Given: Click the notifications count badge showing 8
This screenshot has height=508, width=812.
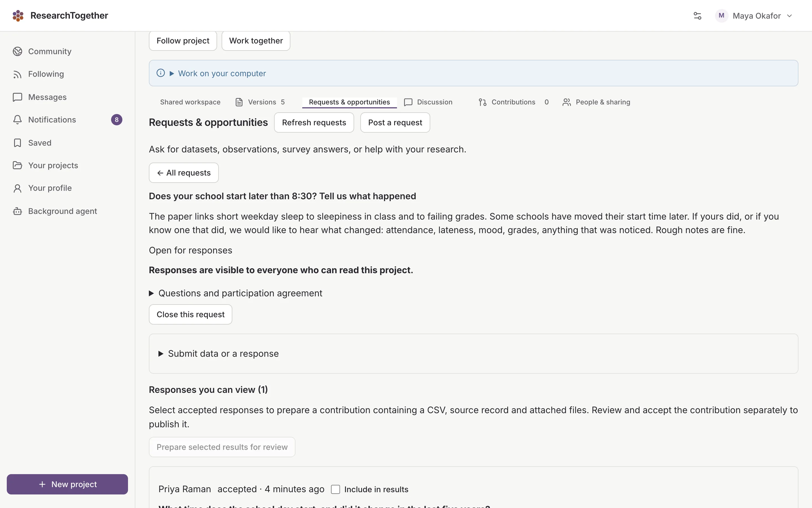Looking at the screenshot, I should click(117, 120).
